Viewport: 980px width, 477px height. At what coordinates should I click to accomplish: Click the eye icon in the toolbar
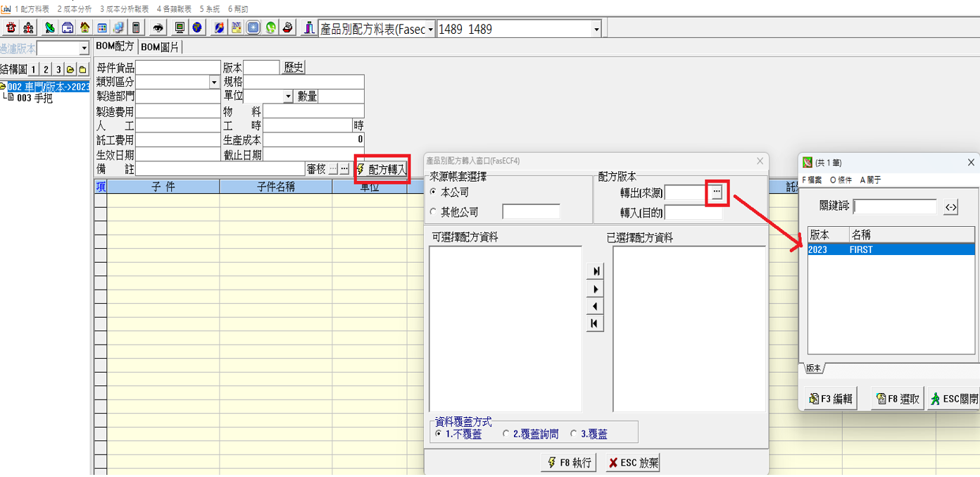pos(158,28)
